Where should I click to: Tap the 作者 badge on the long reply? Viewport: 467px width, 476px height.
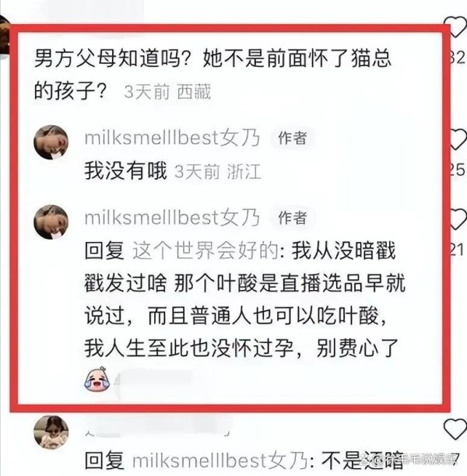(x=293, y=218)
